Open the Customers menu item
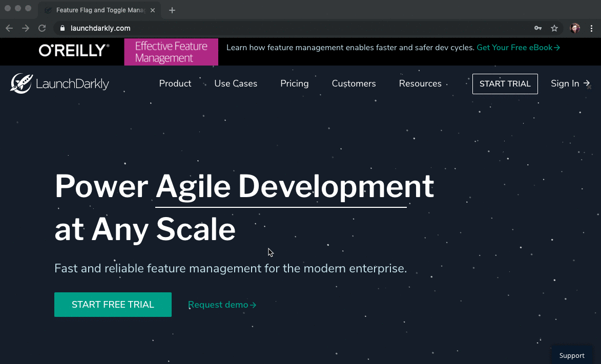Screen dimensions: 601x364 coord(354,83)
